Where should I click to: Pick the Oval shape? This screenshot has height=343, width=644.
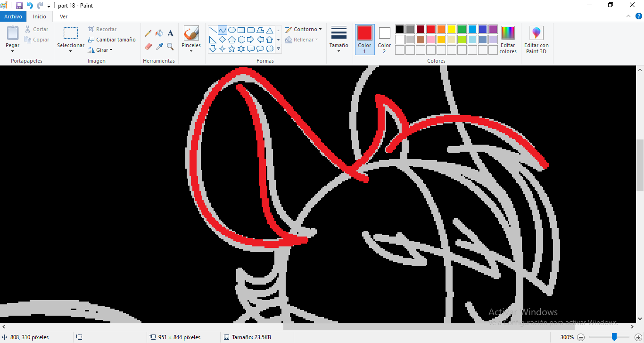pyautogui.click(x=232, y=30)
